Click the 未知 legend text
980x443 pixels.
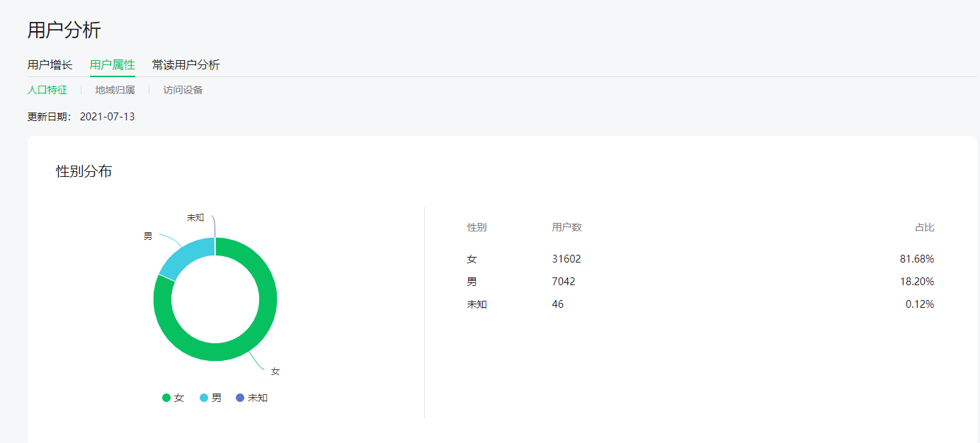click(258, 398)
